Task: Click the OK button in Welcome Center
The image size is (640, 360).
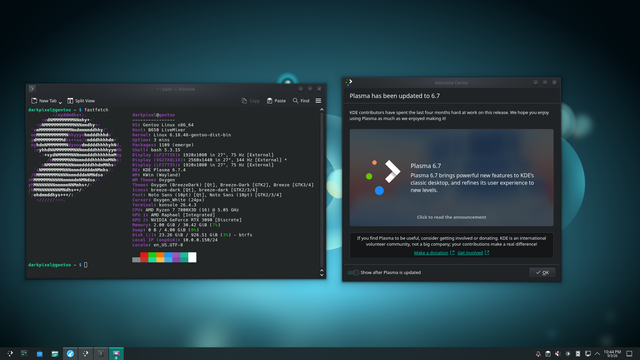Action: click(x=542, y=272)
